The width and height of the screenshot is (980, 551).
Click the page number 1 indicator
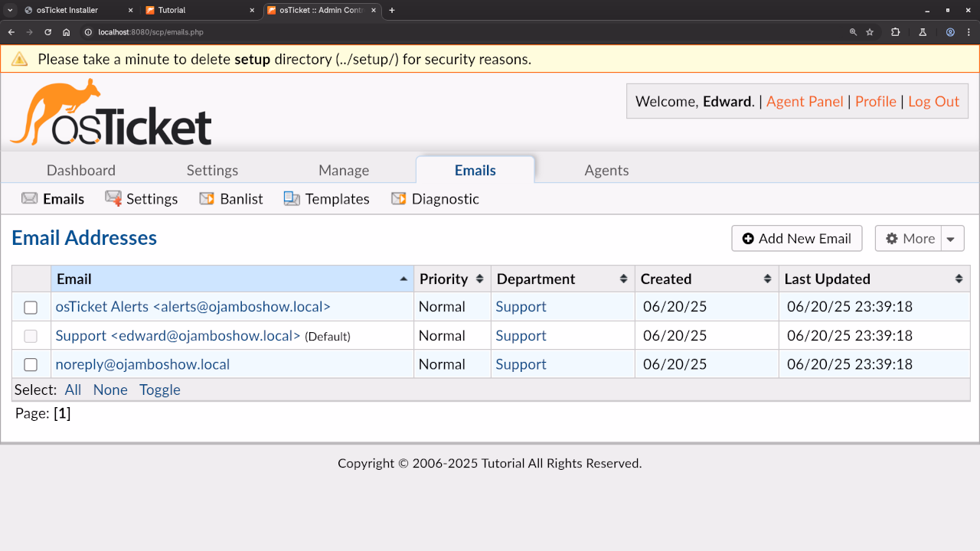(62, 413)
